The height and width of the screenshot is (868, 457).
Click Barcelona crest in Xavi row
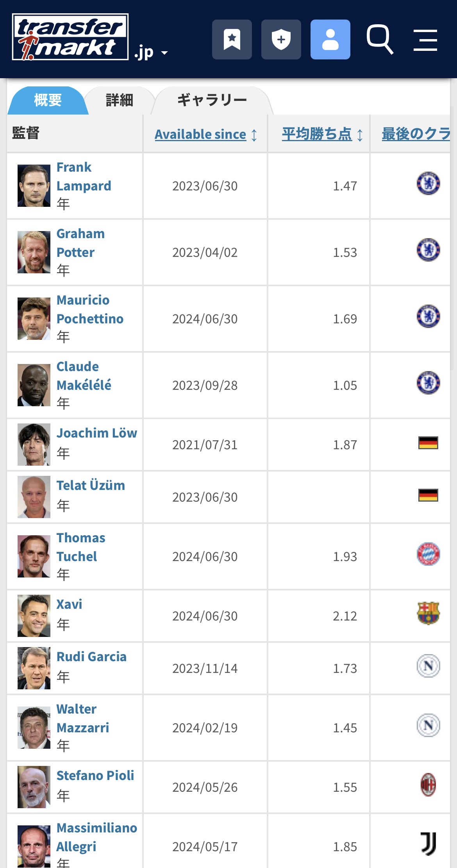(x=428, y=613)
